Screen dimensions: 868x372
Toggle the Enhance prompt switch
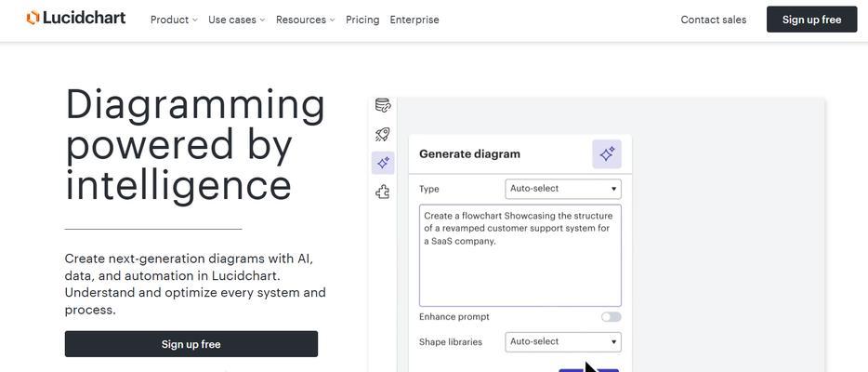612,316
